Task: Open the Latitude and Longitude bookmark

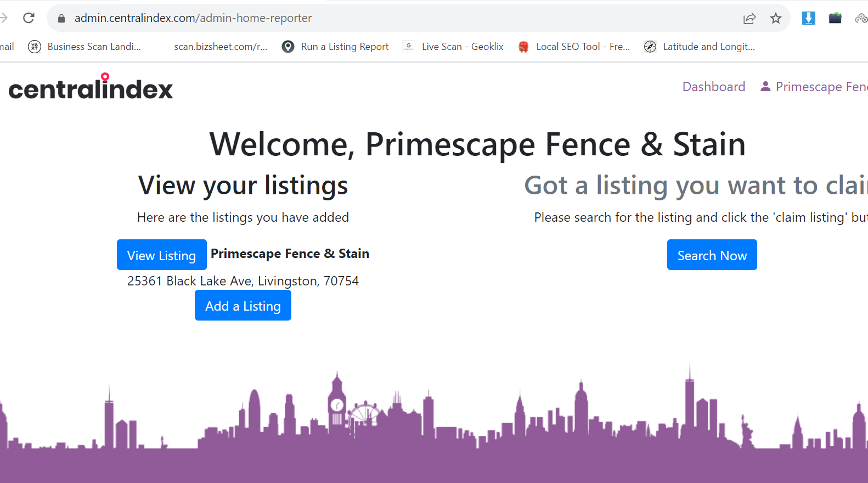Action: coord(700,47)
